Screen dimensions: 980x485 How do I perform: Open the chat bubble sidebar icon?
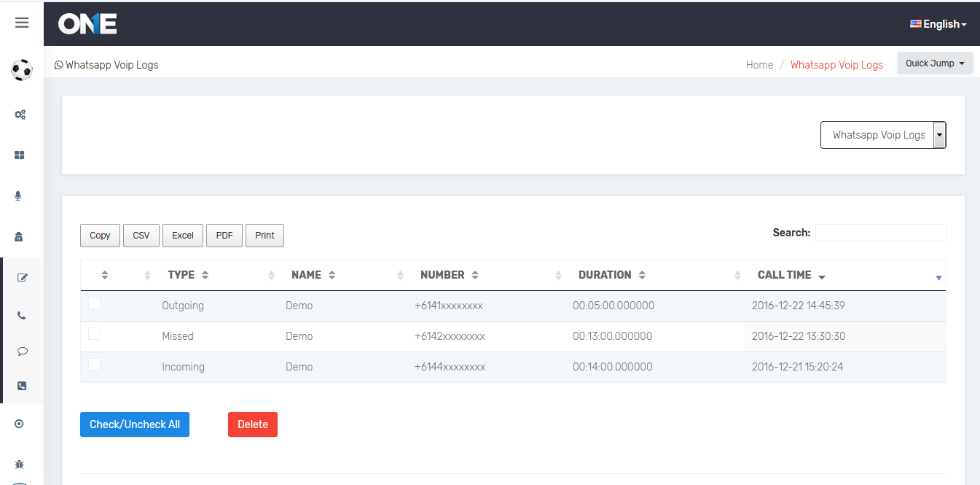pos(22,351)
